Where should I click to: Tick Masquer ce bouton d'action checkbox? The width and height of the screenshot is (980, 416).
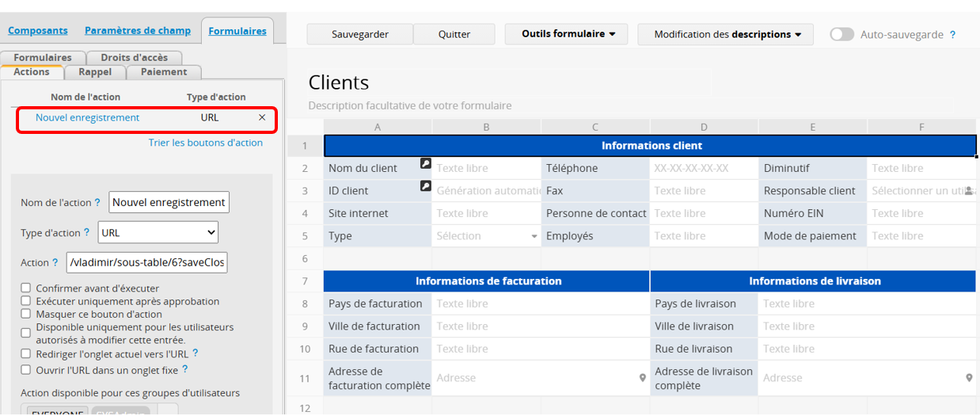26,314
